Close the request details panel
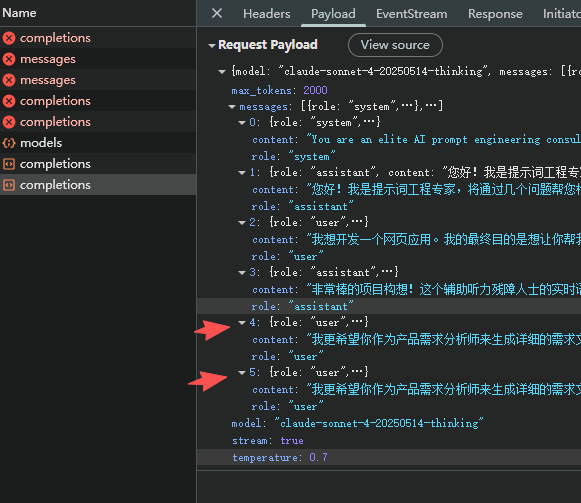The width and height of the screenshot is (581, 503). 217,14
